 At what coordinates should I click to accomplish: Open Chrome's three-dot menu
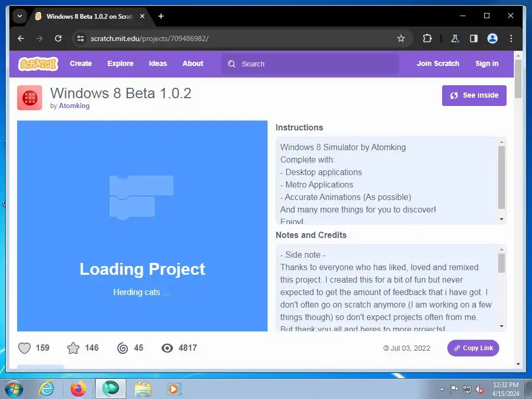pos(511,38)
